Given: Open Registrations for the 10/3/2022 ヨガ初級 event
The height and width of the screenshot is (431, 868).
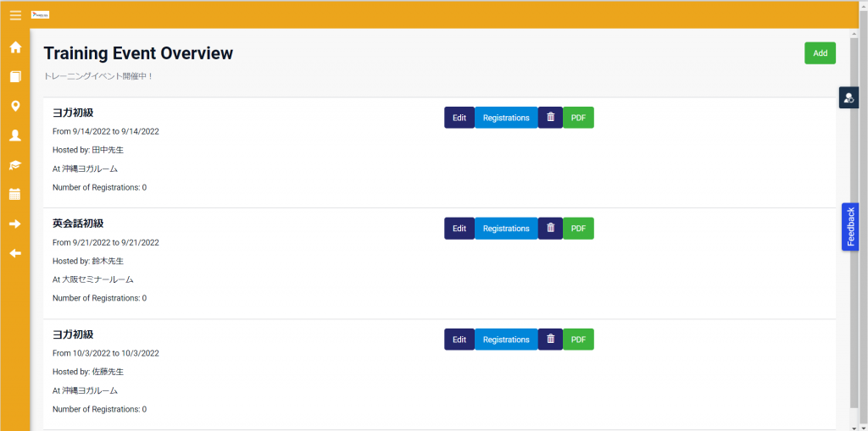Looking at the screenshot, I should click(506, 340).
